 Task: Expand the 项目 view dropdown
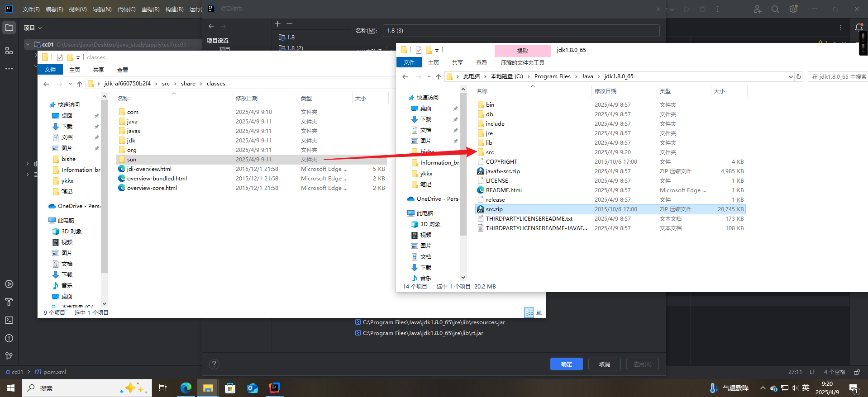tap(33, 28)
